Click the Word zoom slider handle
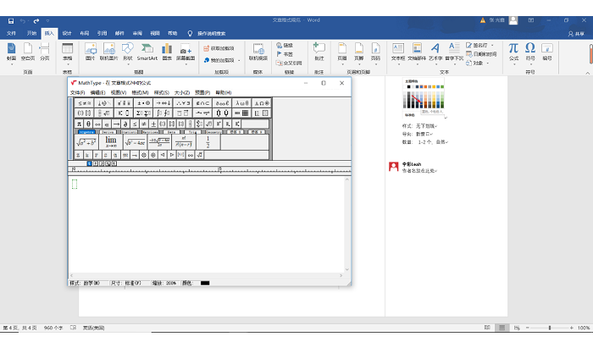 pos(550,328)
